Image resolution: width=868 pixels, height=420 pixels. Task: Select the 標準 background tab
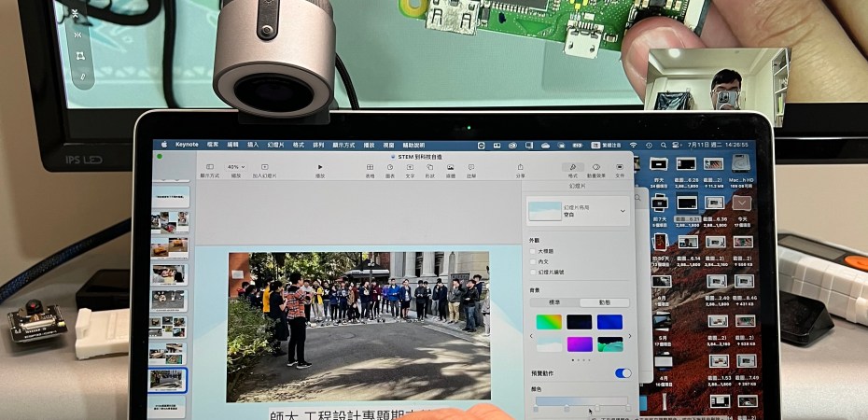tap(554, 302)
